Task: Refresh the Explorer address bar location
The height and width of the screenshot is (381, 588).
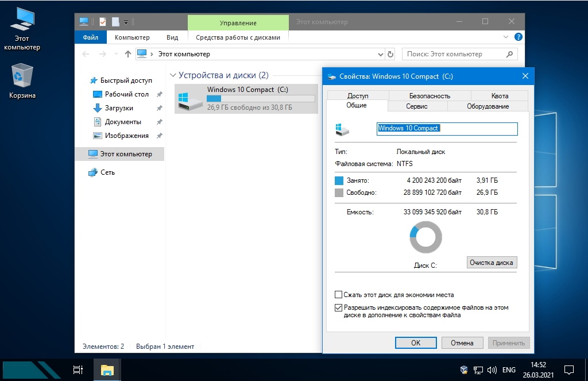Action: pos(391,54)
